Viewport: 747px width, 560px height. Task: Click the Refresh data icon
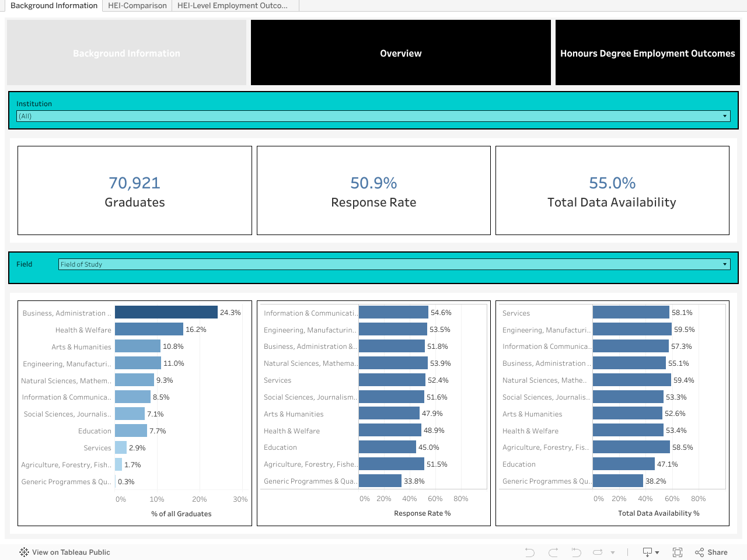598,552
